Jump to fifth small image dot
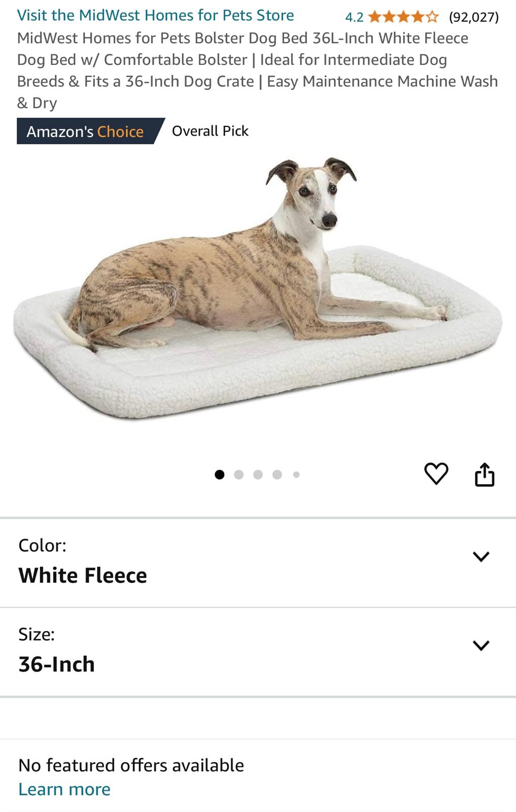The height and width of the screenshot is (812, 516). pyautogui.click(x=296, y=475)
